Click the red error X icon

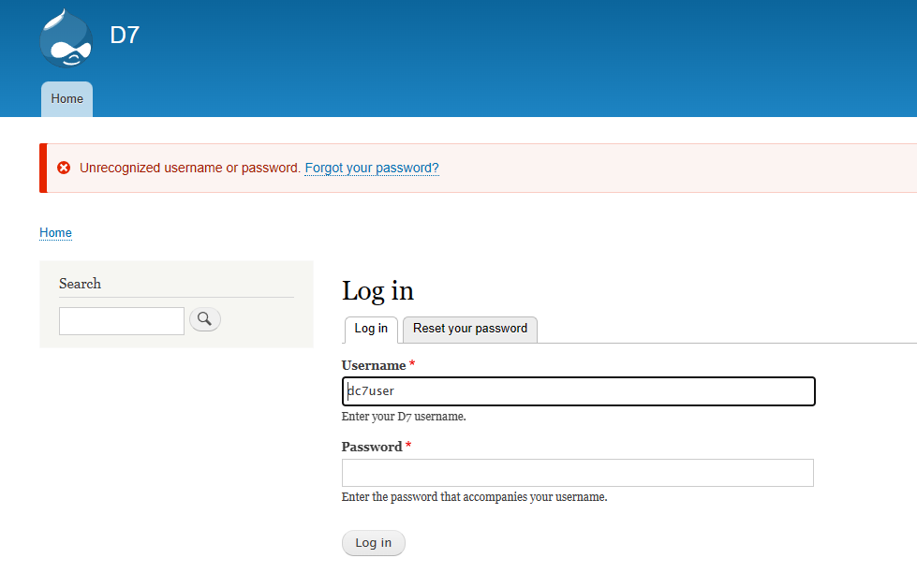[64, 168]
